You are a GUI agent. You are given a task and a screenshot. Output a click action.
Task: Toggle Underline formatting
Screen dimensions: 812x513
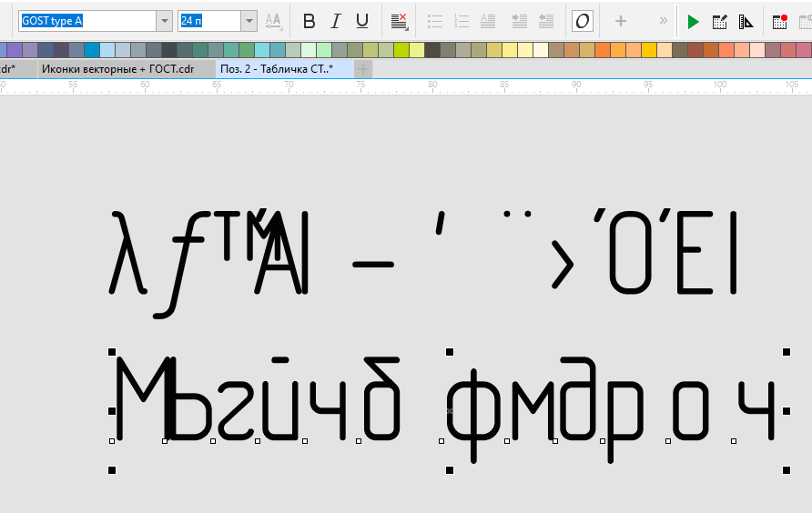[x=362, y=21]
